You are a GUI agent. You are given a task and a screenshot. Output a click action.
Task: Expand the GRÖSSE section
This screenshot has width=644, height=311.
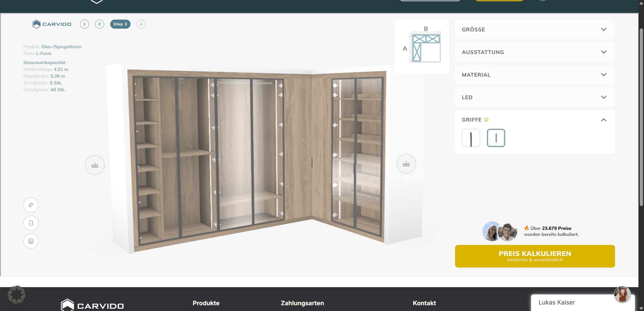click(x=535, y=29)
